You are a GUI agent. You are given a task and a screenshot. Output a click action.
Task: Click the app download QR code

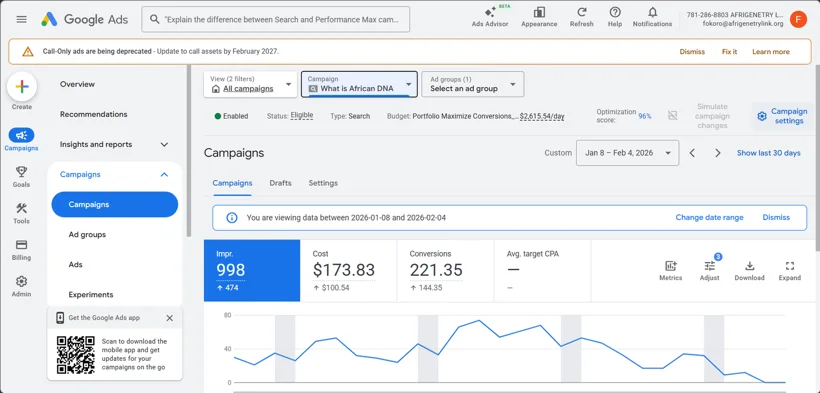click(76, 354)
